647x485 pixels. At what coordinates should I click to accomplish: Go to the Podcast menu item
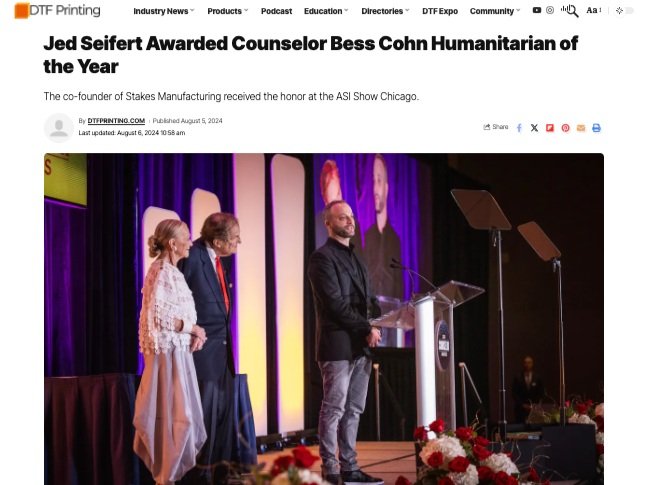(276, 11)
